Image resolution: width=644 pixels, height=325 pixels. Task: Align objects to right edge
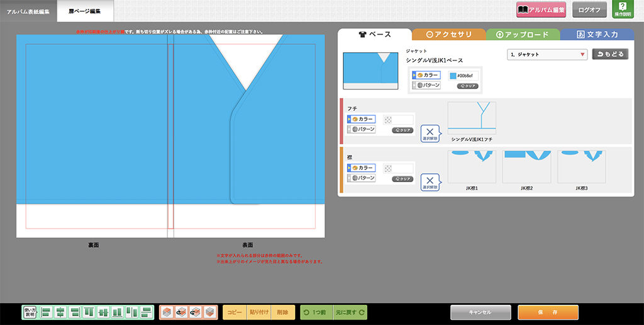tap(75, 312)
